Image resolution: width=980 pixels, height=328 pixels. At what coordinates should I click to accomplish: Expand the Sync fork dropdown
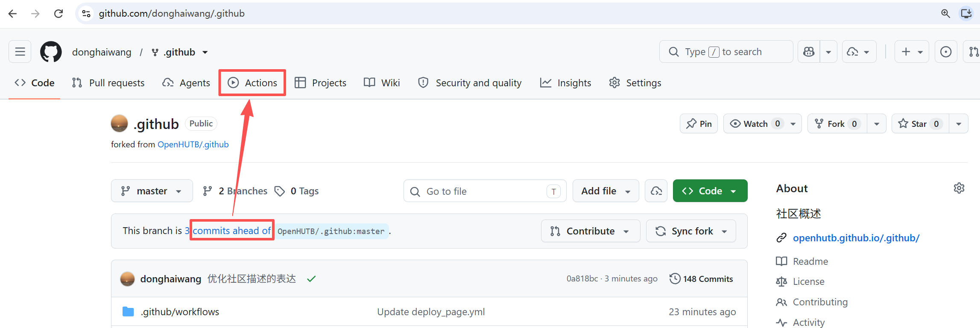pos(691,231)
